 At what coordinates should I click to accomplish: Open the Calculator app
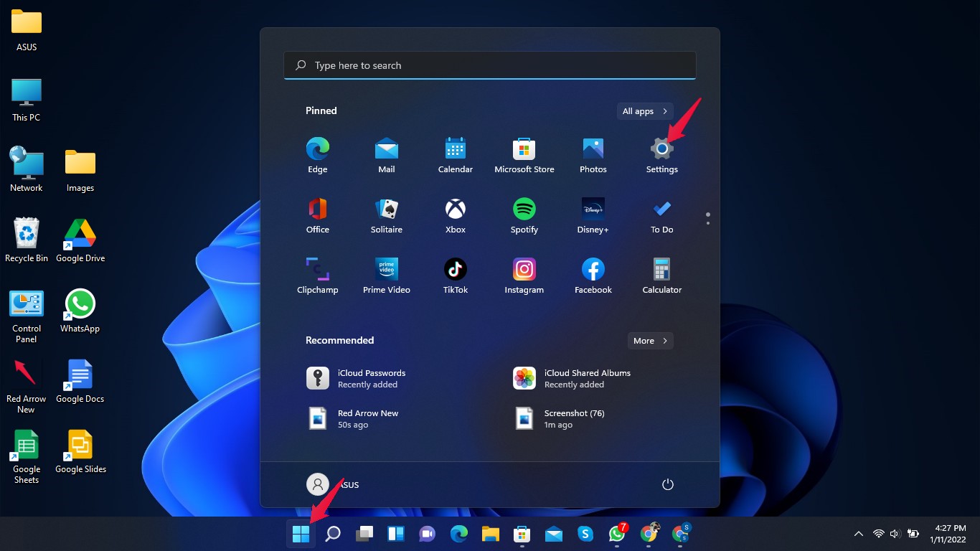tap(661, 274)
